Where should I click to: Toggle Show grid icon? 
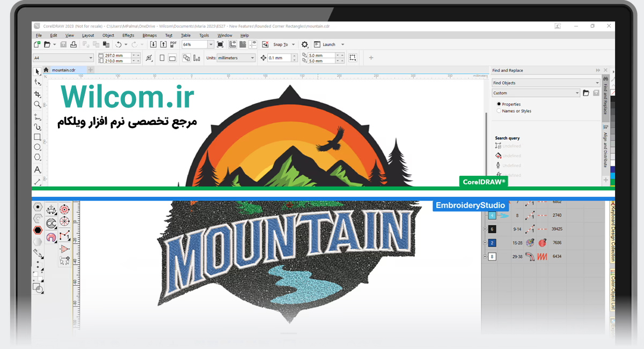coord(243,44)
